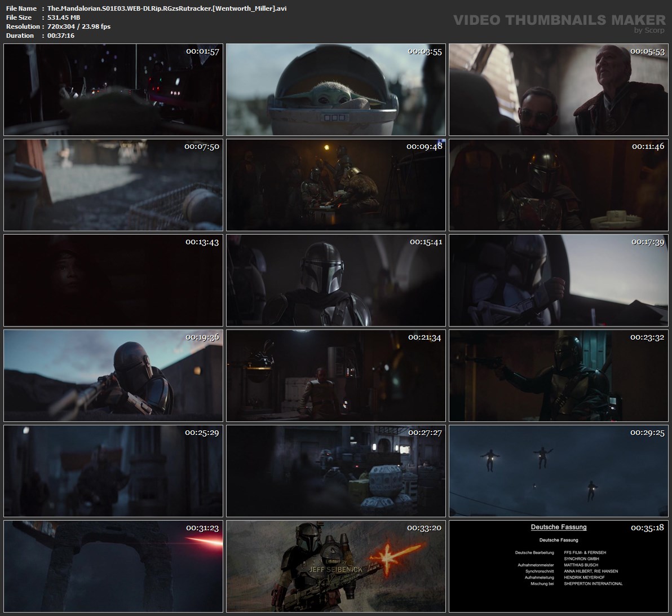This screenshot has height=616, width=672.
Task: Click the 00:23:32 frame with aimed pistol
Action: (559, 375)
